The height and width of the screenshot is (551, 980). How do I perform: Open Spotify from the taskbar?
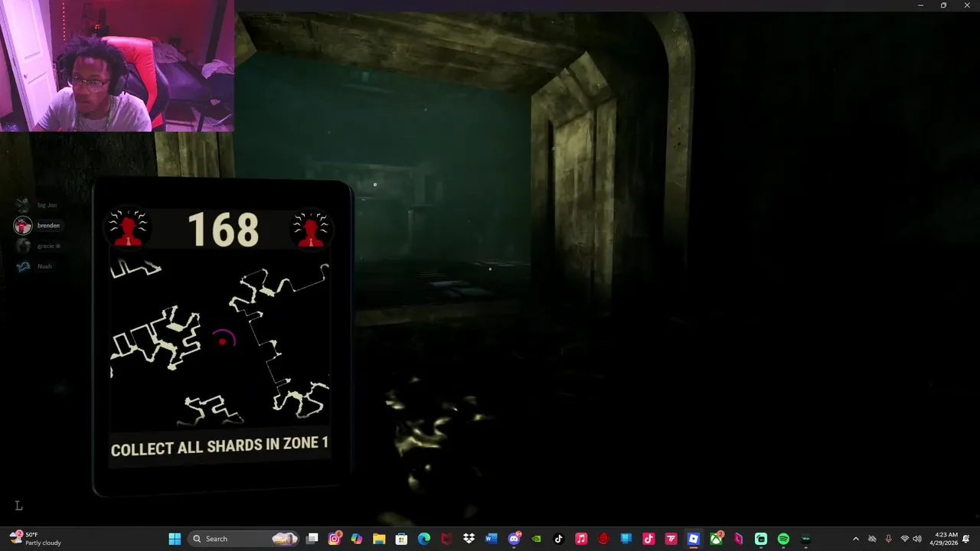point(783,539)
